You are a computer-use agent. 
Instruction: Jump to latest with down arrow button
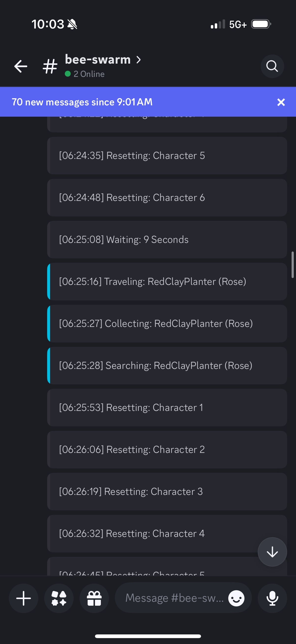point(272,552)
